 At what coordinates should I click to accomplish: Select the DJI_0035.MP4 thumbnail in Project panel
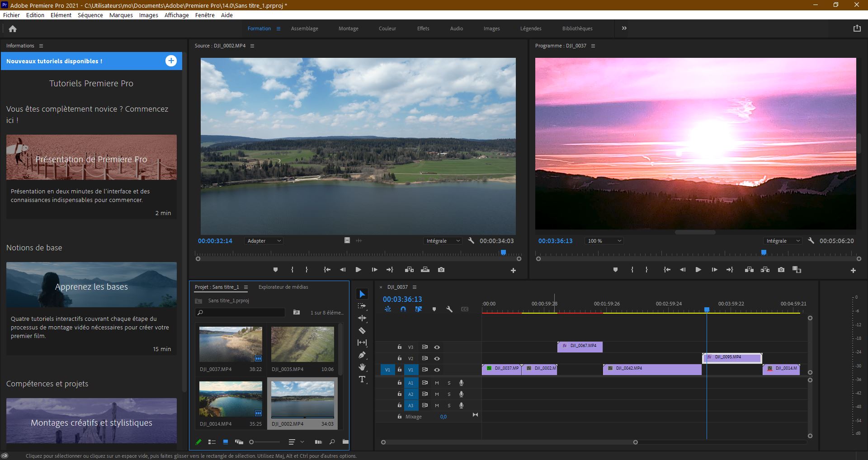tap(302, 344)
